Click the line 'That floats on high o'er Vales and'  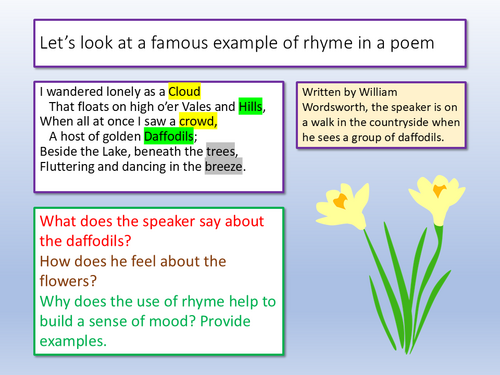(142, 107)
